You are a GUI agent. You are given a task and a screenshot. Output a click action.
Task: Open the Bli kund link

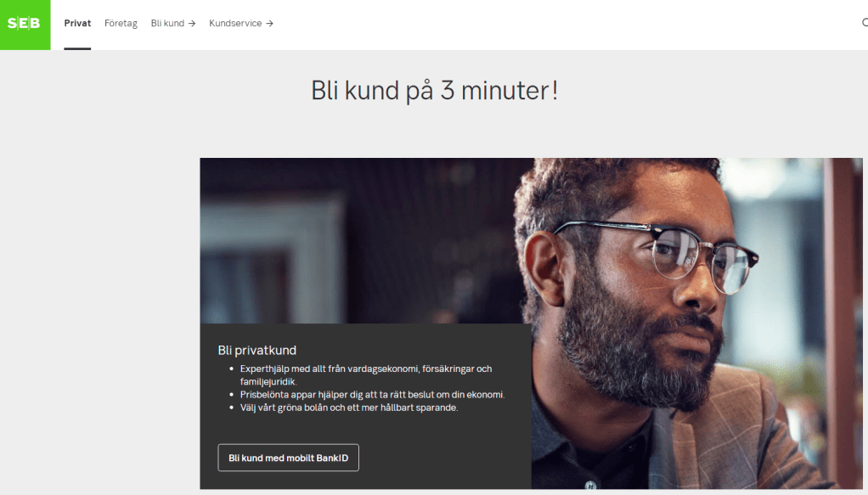pos(167,23)
